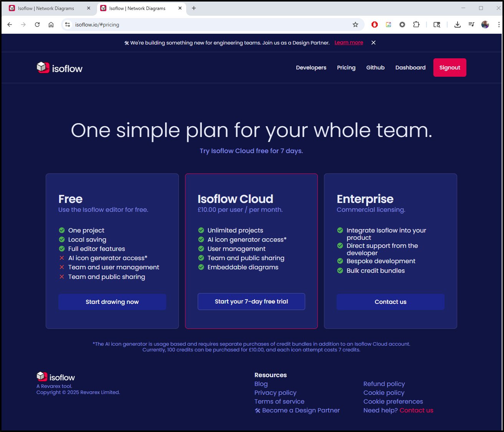
Task: Switch to the first Isoflow tab
Action: coord(46,8)
